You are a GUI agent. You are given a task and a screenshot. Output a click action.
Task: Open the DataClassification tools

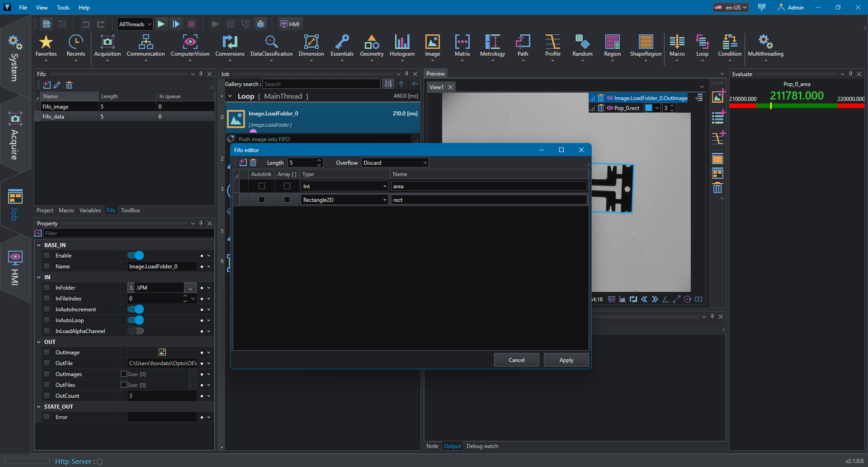click(271, 47)
